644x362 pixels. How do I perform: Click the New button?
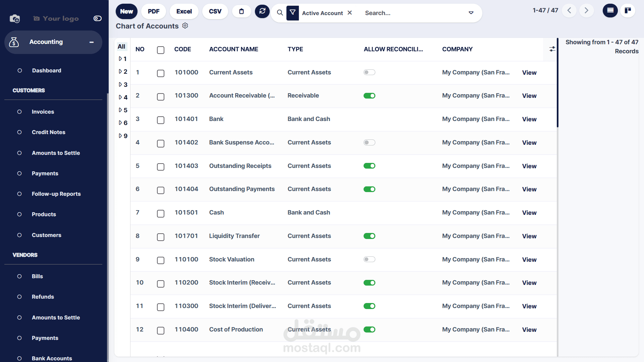click(x=126, y=11)
